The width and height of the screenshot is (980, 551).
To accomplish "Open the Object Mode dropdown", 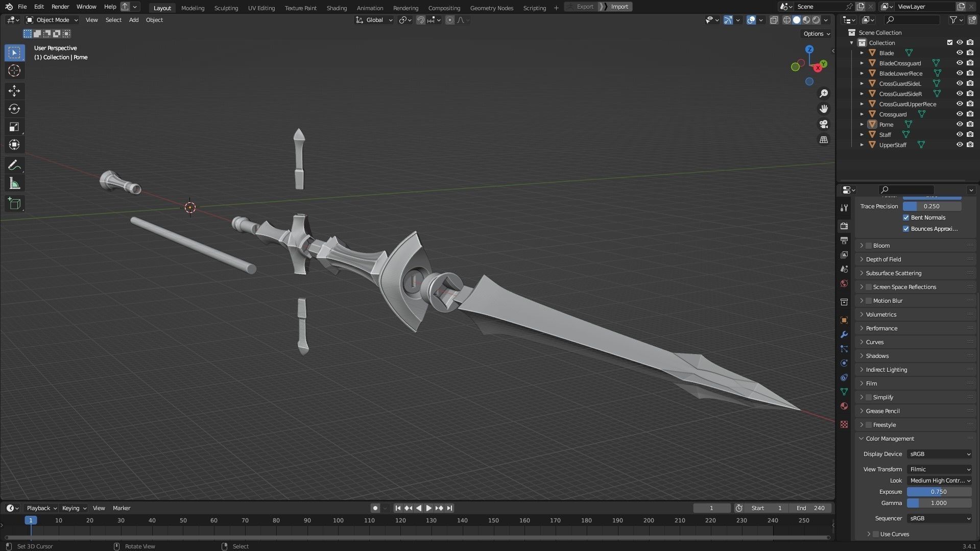I will pos(52,20).
